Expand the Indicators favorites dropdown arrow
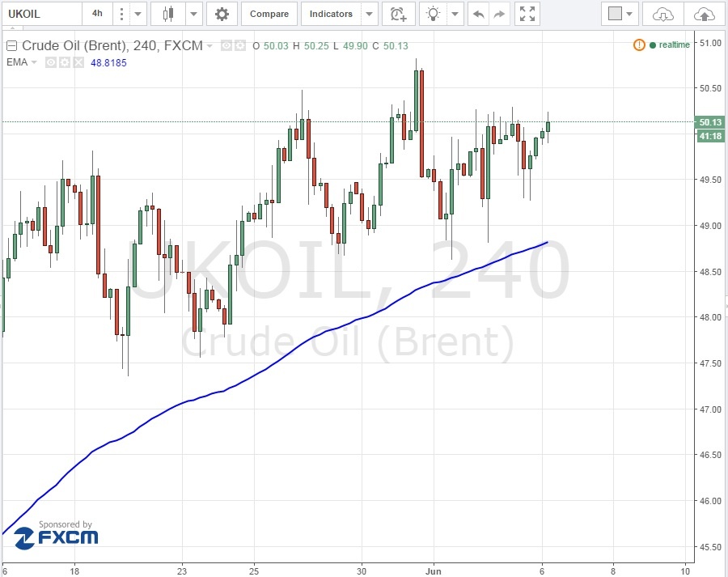This screenshot has height=577, width=728. pos(369,14)
